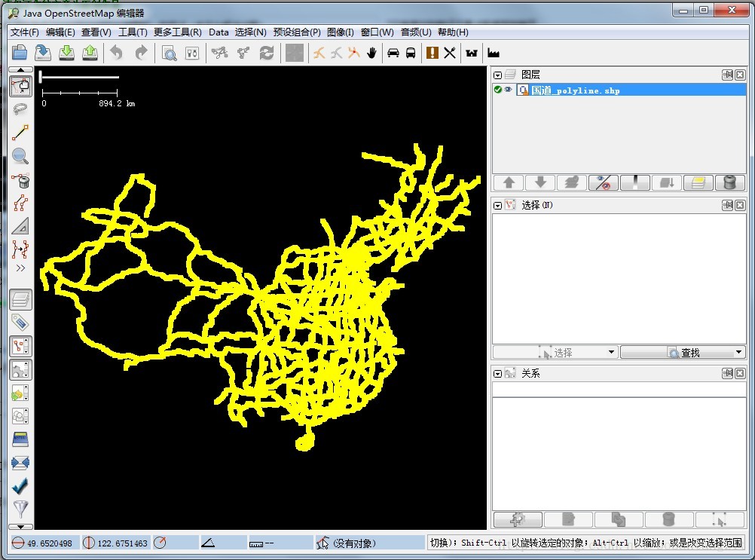Image resolution: width=755 pixels, height=560 pixels.
Task: Select the open file icon in toolbar
Action: tap(20, 53)
